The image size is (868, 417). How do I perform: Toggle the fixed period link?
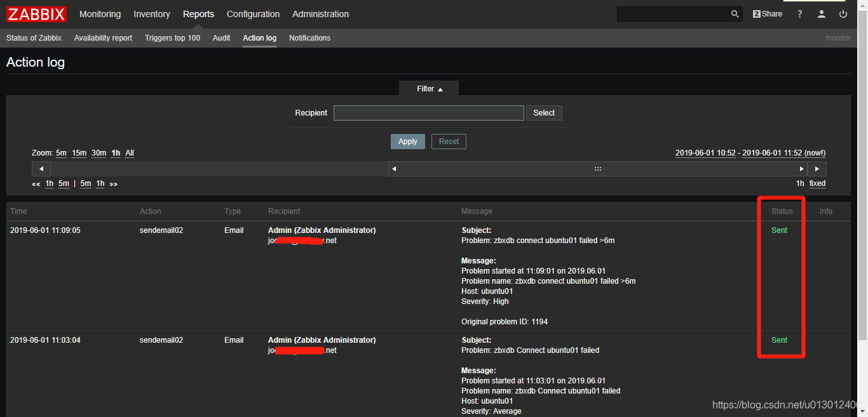[x=817, y=183]
